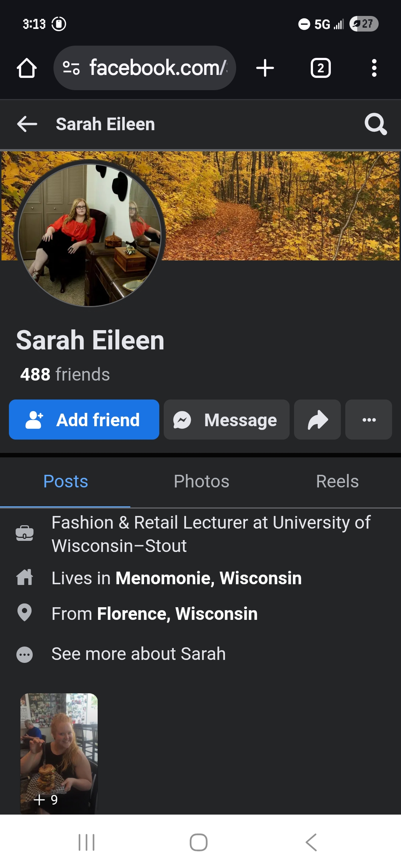This screenshot has width=401, height=868.
Task: Open the featured photo thumbnail with +9
Action: tap(59, 753)
